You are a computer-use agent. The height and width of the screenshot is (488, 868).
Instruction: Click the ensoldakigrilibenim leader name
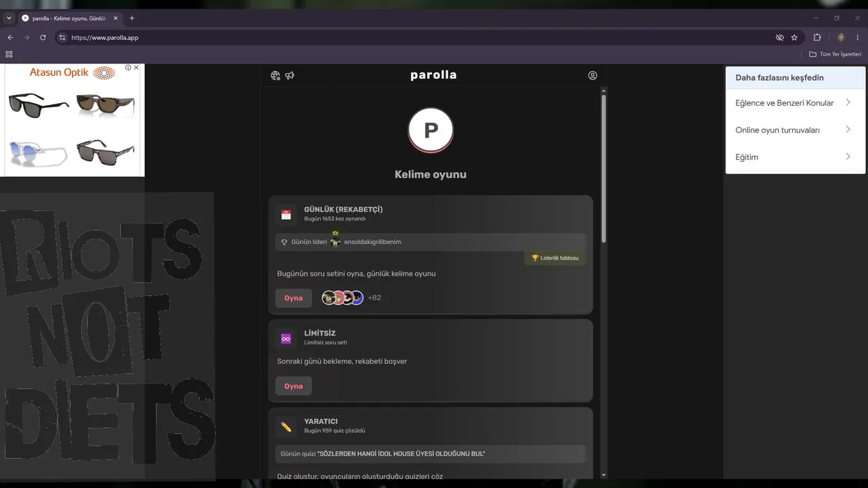(x=372, y=242)
